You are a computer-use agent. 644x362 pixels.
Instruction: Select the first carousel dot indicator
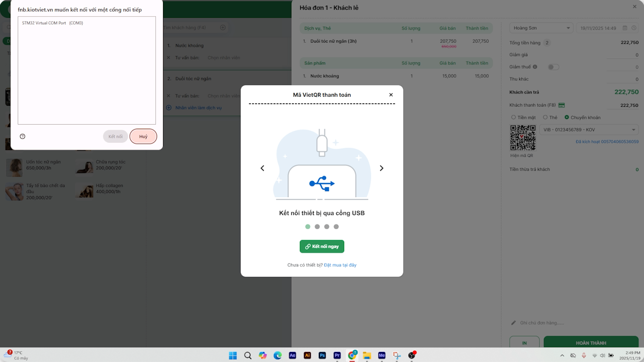[x=308, y=227]
